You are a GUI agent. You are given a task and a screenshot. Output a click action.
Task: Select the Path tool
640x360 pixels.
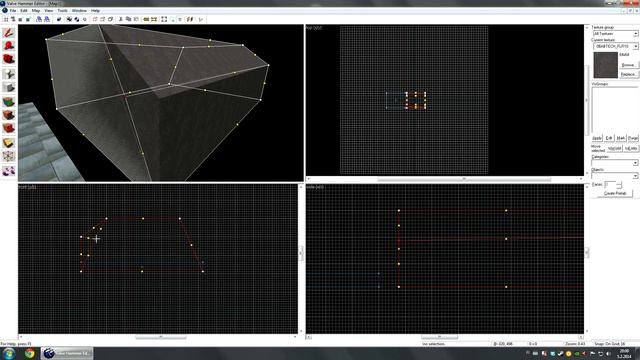[x=9, y=171]
